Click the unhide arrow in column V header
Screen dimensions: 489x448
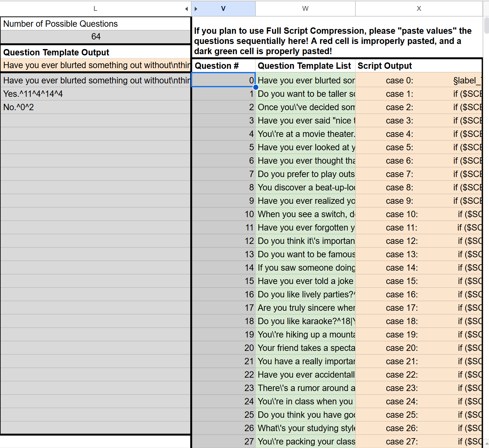point(196,9)
